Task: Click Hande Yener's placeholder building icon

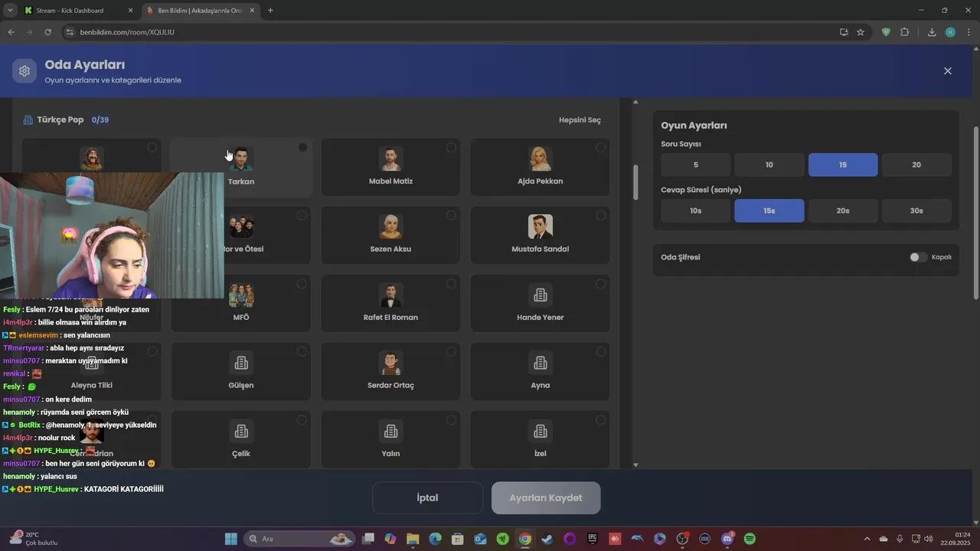Action: [541, 295]
